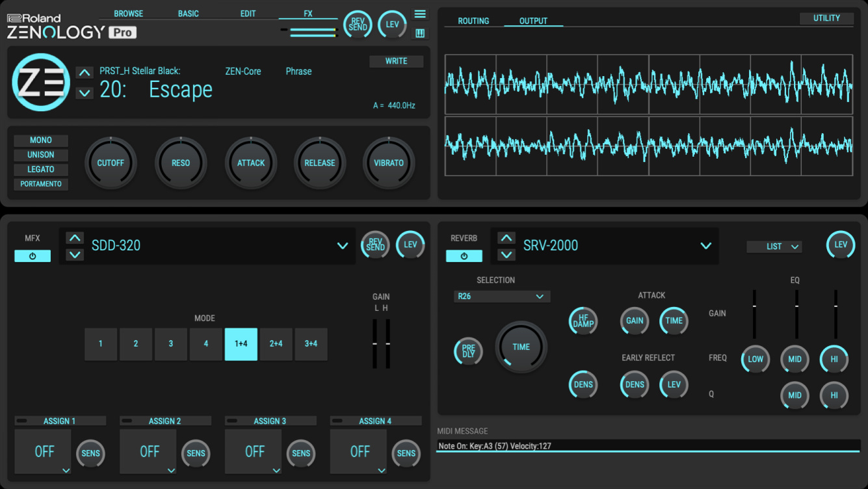
Task: Select SDD-320 mode 2+4
Action: click(x=276, y=344)
